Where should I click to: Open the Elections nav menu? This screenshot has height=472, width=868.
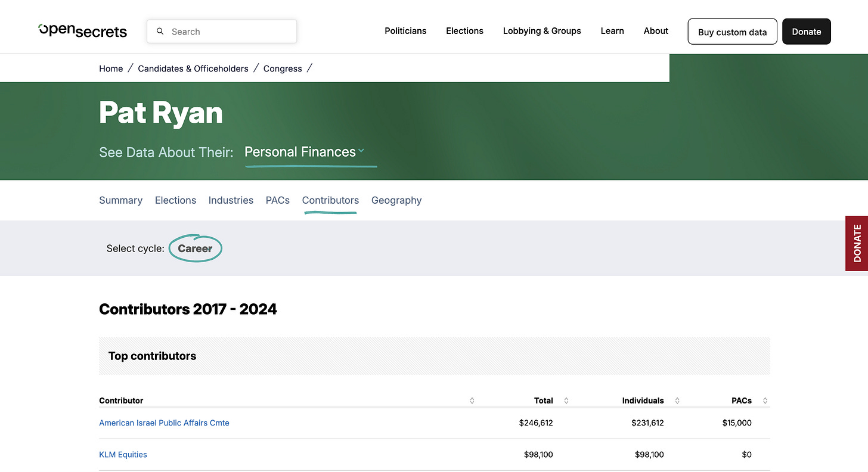tap(464, 31)
